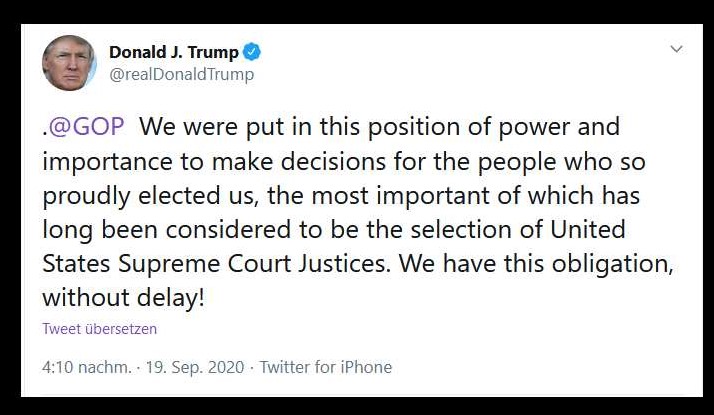This screenshot has height=415, width=714.
Task: Open the 4:10 nachm. timestamp link
Action: coord(86,367)
